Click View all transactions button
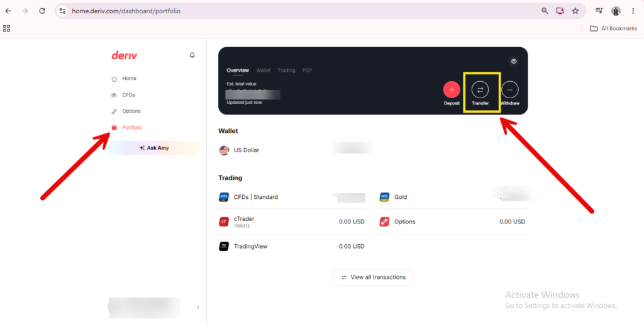 373,277
